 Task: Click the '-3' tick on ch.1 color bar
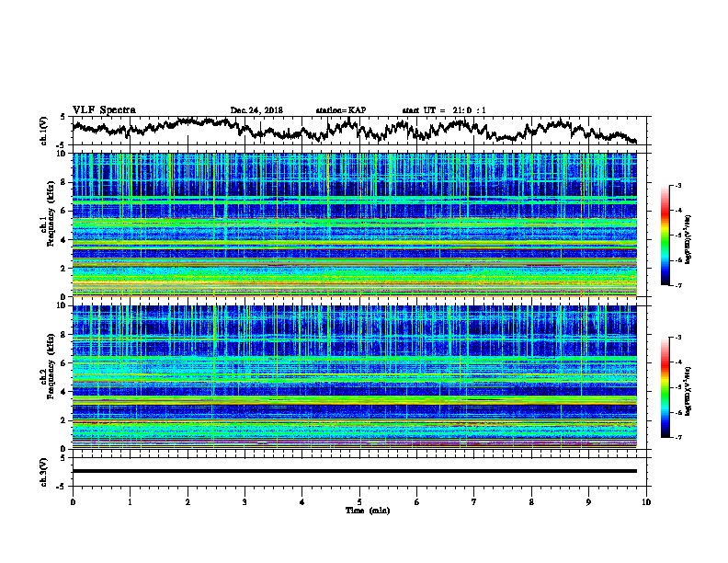point(678,185)
